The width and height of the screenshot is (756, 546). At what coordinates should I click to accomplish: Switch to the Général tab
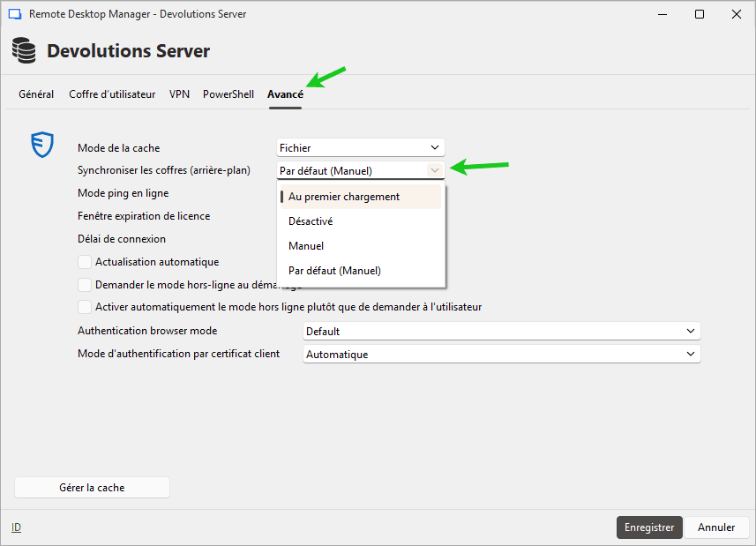tap(36, 94)
